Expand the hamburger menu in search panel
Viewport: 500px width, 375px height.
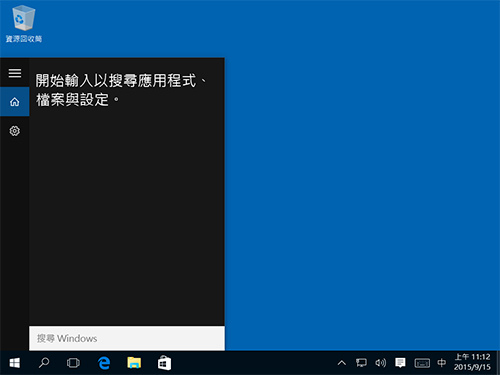point(15,73)
